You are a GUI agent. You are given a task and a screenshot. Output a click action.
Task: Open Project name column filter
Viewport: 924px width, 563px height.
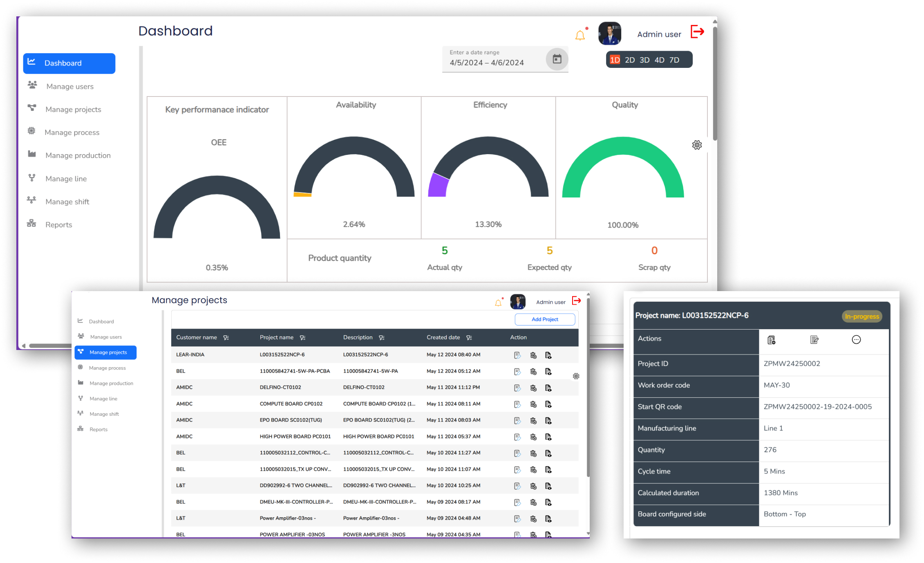(x=302, y=338)
